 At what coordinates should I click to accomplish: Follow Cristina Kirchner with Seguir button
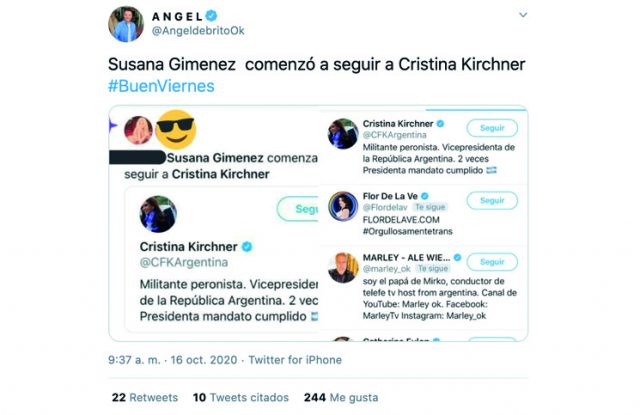[x=492, y=127]
